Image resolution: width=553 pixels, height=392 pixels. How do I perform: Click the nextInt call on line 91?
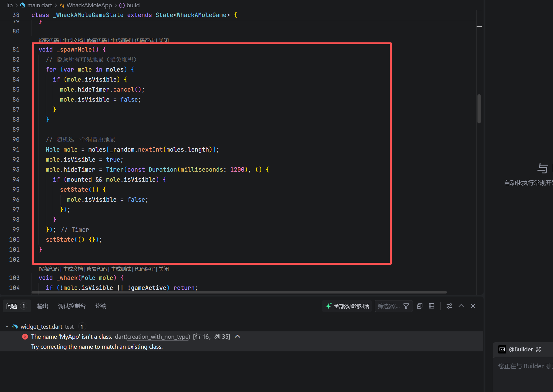coord(150,149)
